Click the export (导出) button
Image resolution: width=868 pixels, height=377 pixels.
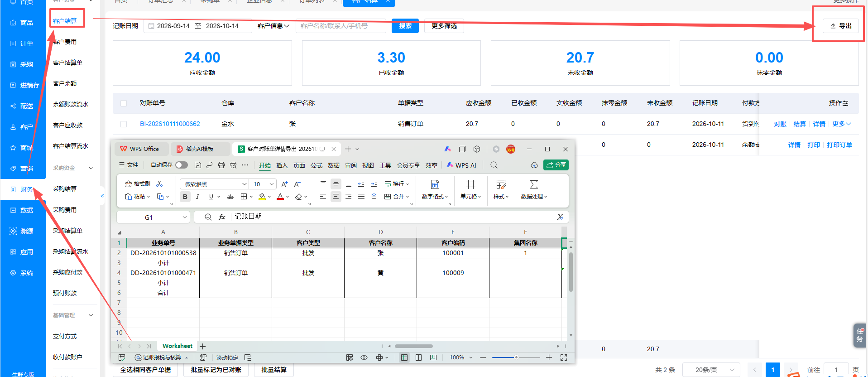pyautogui.click(x=841, y=26)
